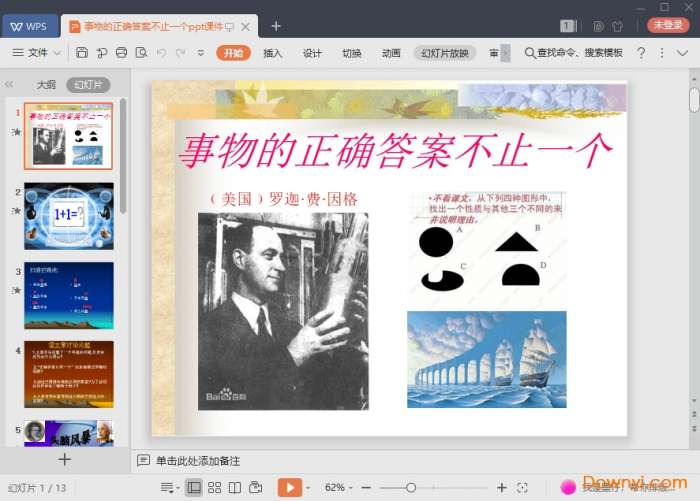Go to the 动画 tab

coord(391,53)
